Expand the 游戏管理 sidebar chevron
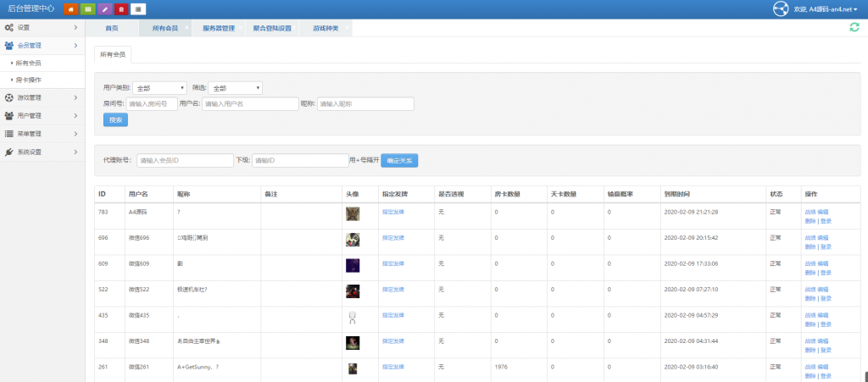 pyautogui.click(x=75, y=98)
